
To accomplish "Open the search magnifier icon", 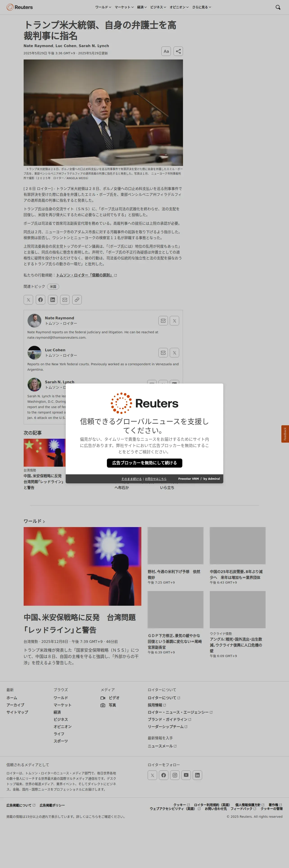I will (x=278, y=7).
